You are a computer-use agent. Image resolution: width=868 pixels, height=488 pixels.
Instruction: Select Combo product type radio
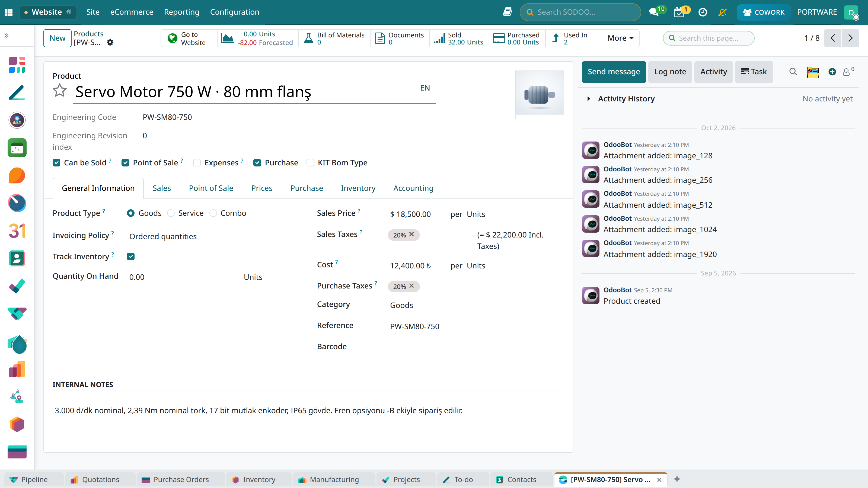point(213,213)
